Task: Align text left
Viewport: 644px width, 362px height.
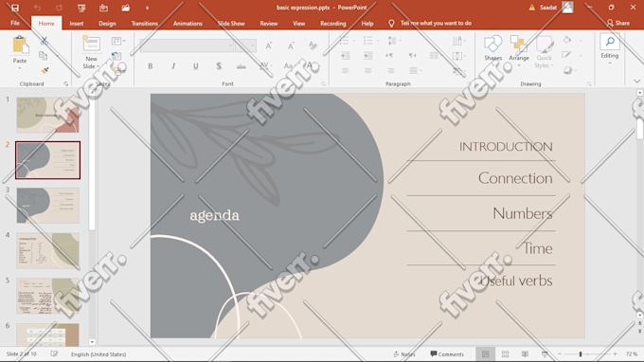Action: point(346,71)
